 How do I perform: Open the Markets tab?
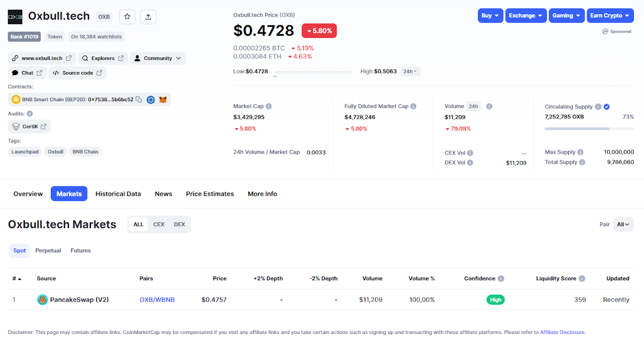[69, 194]
